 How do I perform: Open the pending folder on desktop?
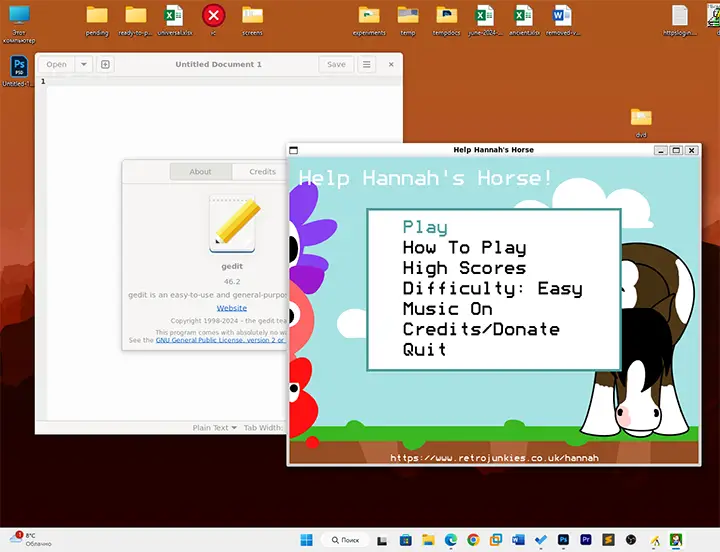click(x=97, y=21)
